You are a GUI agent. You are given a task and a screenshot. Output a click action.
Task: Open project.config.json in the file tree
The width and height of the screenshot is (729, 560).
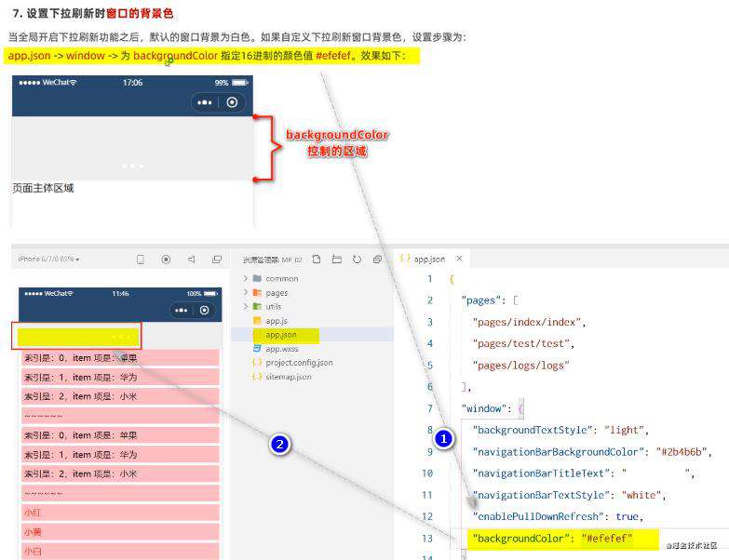pos(299,363)
